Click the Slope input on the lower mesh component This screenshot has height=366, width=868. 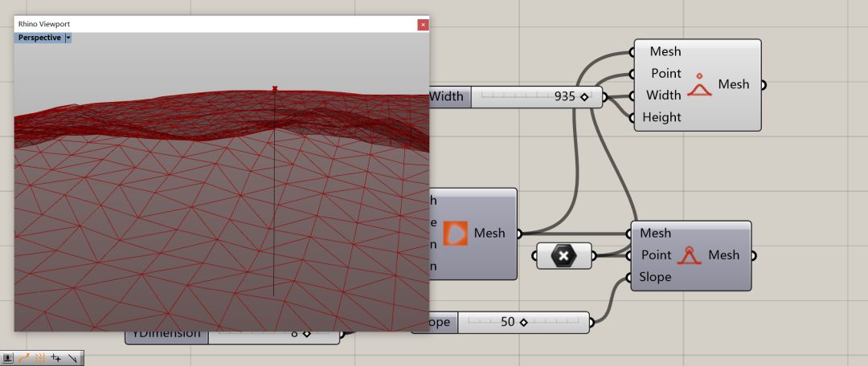point(655,277)
